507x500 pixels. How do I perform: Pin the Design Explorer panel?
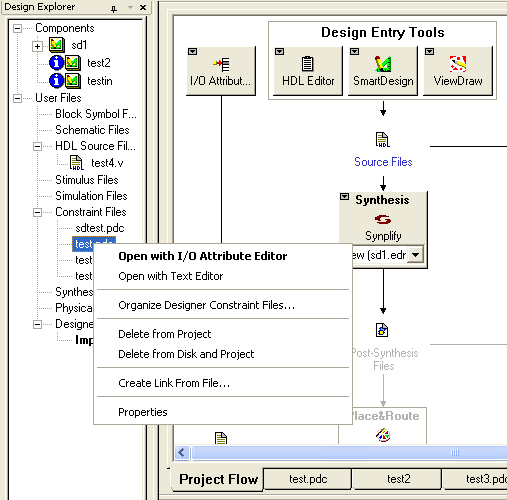(114, 8)
